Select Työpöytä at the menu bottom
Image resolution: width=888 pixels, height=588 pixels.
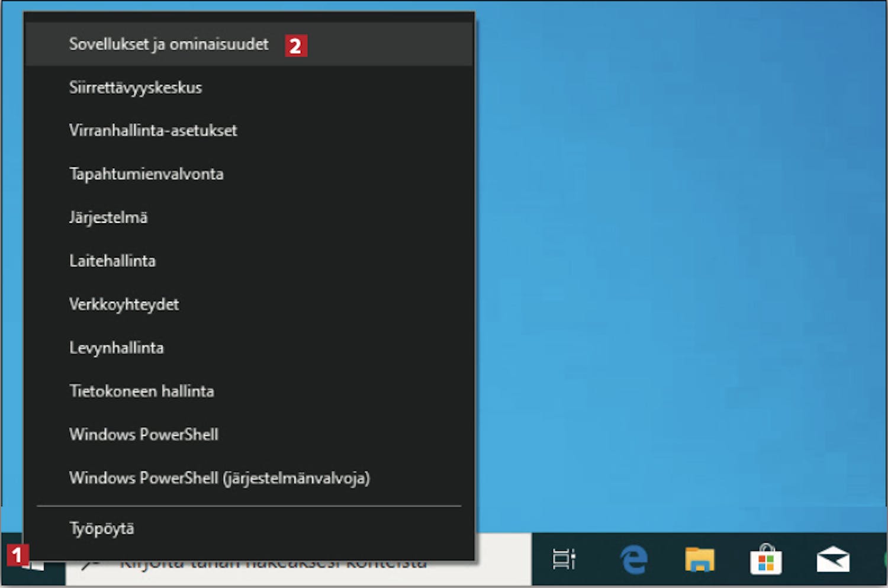pos(102,528)
